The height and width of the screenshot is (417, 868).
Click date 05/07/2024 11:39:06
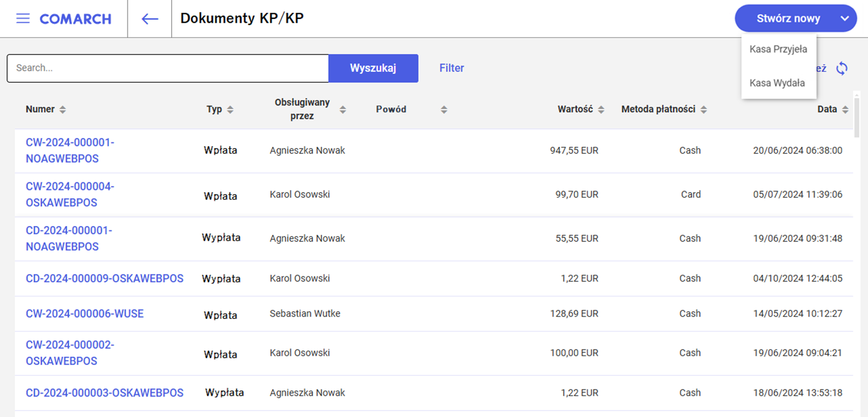pyautogui.click(x=798, y=195)
